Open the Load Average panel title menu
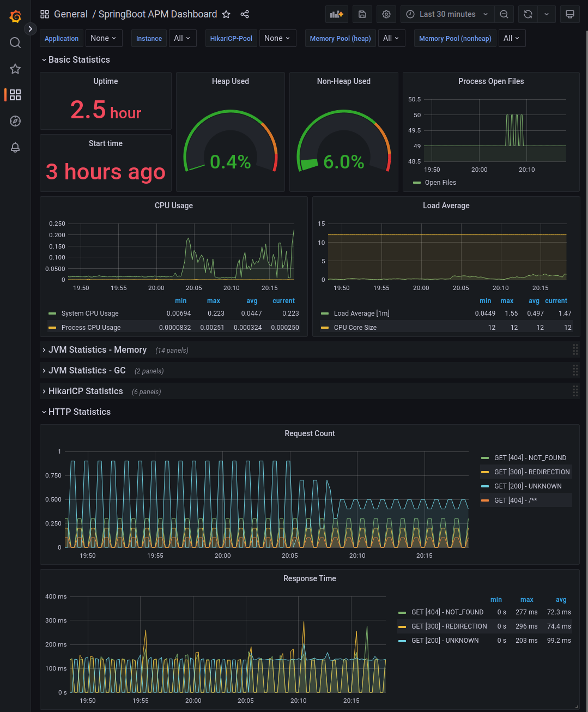 pyautogui.click(x=446, y=206)
